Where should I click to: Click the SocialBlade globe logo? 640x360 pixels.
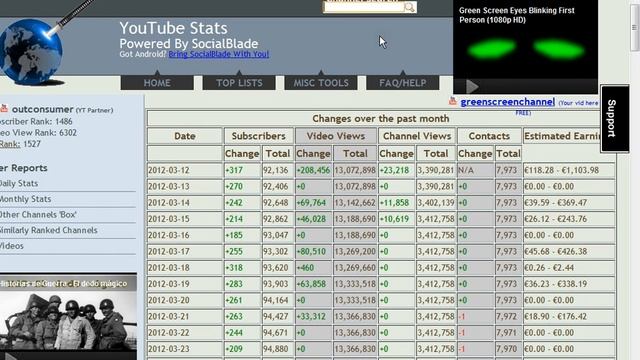click(x=31, y=52)
